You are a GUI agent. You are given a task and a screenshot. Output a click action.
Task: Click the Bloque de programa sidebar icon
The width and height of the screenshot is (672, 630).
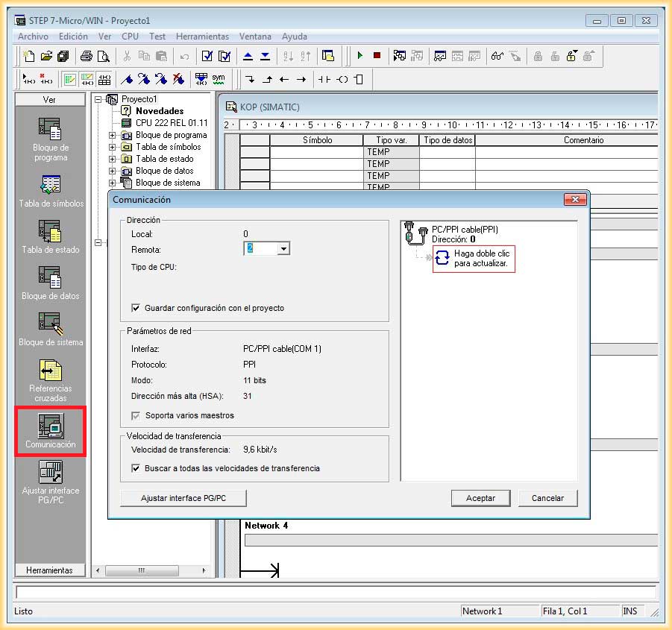point(51,130)
